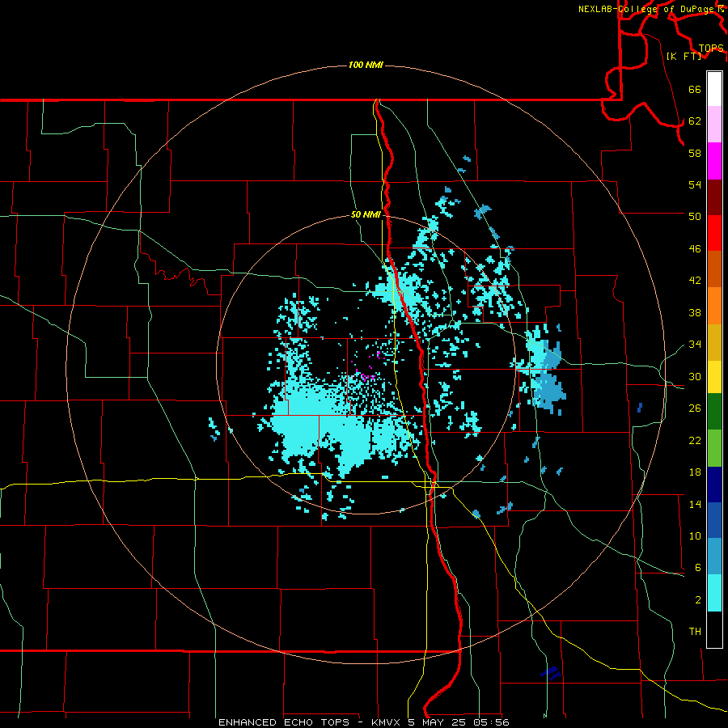Viewport: 728px width, 728px height.
Task: Click the steel blue scale swatch
Action: pyautogui.click(x=714, y=557)
